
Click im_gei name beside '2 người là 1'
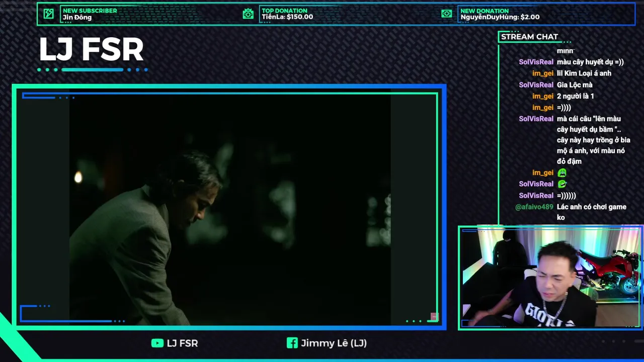pos(543,96)
